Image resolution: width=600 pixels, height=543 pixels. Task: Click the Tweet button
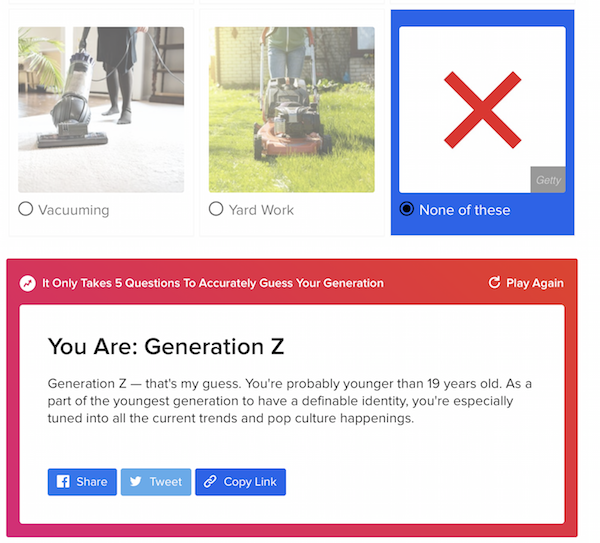156,482
